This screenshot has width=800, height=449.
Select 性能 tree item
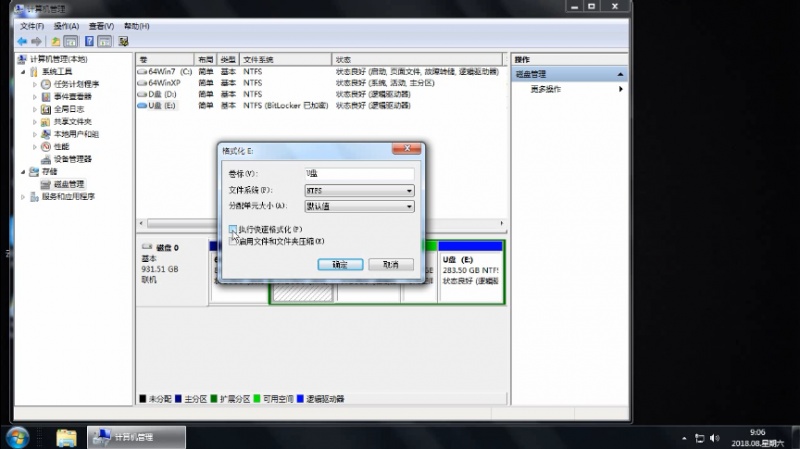tap(61, 146)
